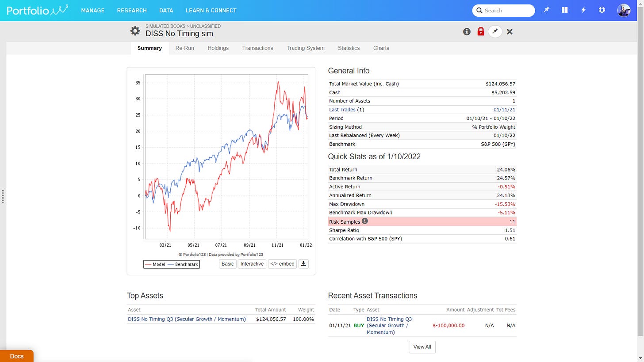Click the Weight value 100.00%
The width and height of the screenshot is (644, 362).
[x=303, y=319]
